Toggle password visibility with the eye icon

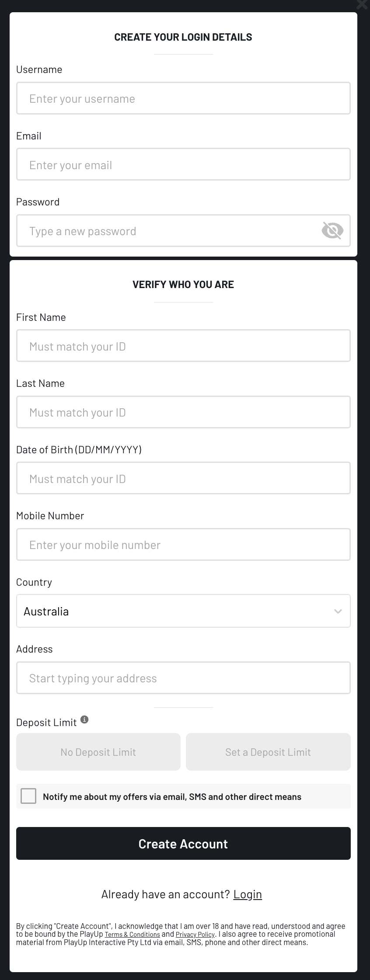[332, 231]
